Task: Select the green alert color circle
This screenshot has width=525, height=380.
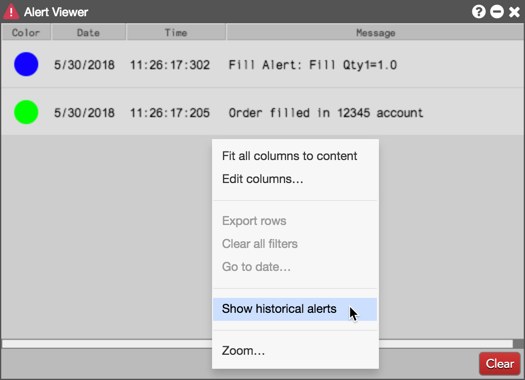Action: [26, 112]
